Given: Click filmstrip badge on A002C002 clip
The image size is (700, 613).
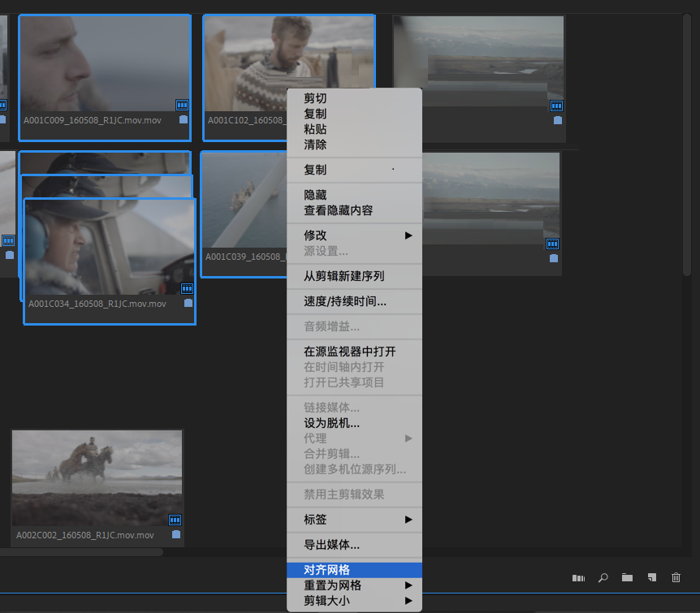Looking at the screenshot, I should [175, 520].
